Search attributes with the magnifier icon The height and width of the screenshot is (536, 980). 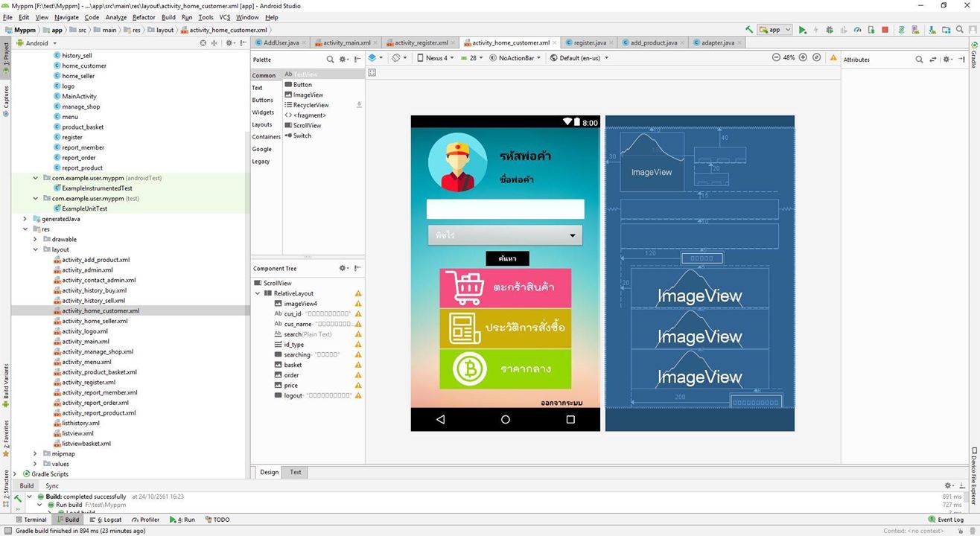919,60
